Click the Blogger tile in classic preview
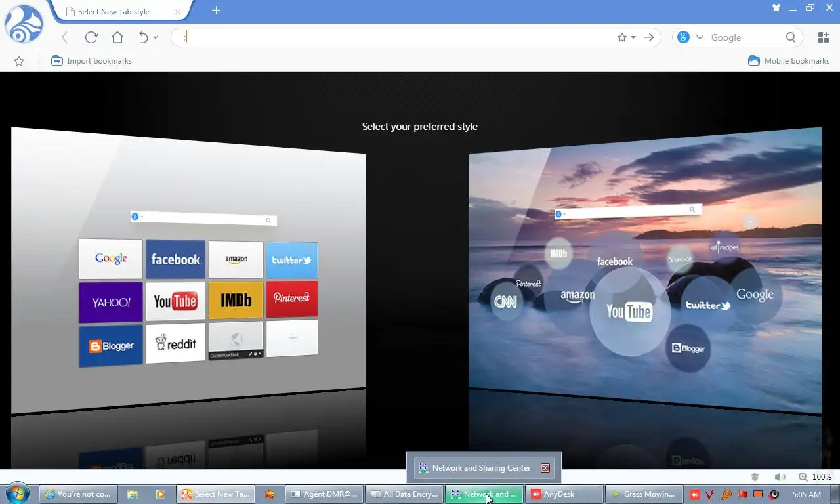Image resolution: width=840 pixels, height=504 pixels. (x=111, y=346)
